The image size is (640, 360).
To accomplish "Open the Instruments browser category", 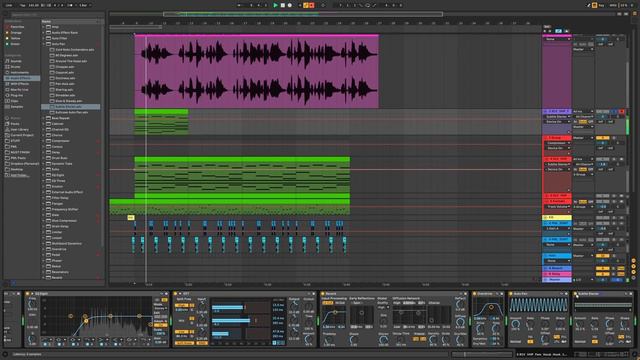I will 19,73.
